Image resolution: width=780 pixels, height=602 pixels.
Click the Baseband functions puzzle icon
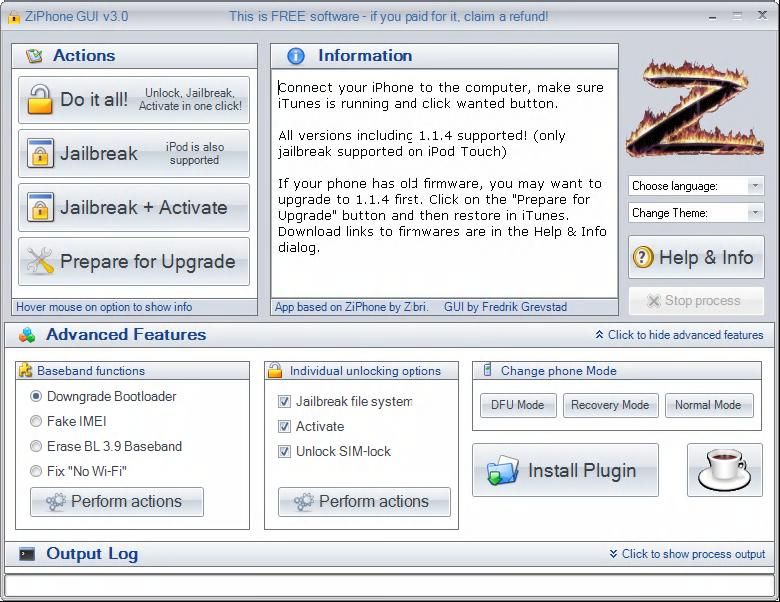pos(25,370)
